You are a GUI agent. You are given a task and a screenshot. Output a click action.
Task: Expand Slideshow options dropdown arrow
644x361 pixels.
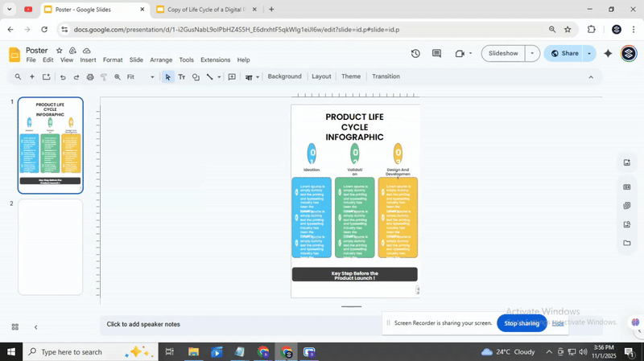coord(531,54)
